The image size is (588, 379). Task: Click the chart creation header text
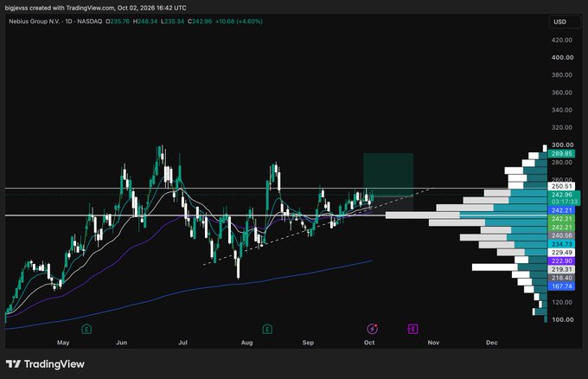(96, 8)
